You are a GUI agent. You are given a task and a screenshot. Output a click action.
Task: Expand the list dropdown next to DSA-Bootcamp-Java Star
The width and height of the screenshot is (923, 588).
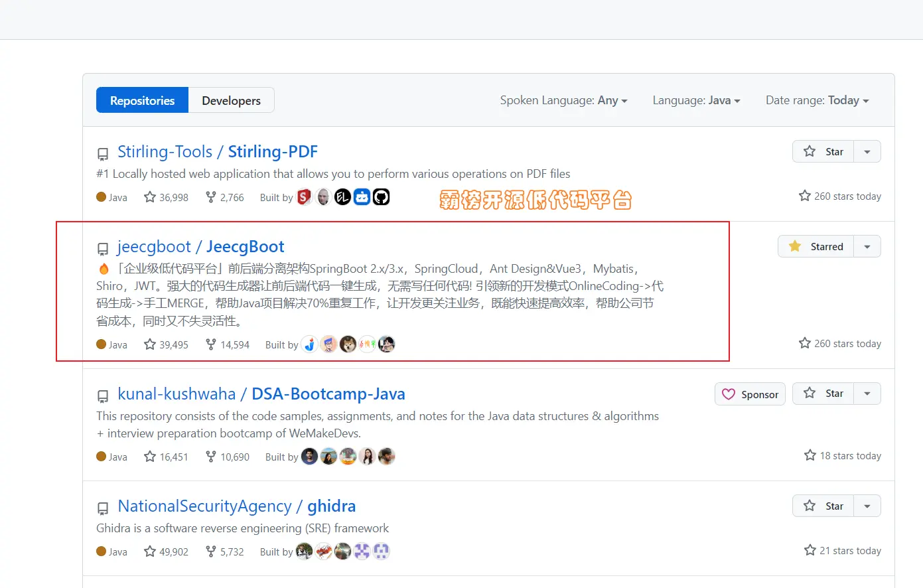[867, 394]
